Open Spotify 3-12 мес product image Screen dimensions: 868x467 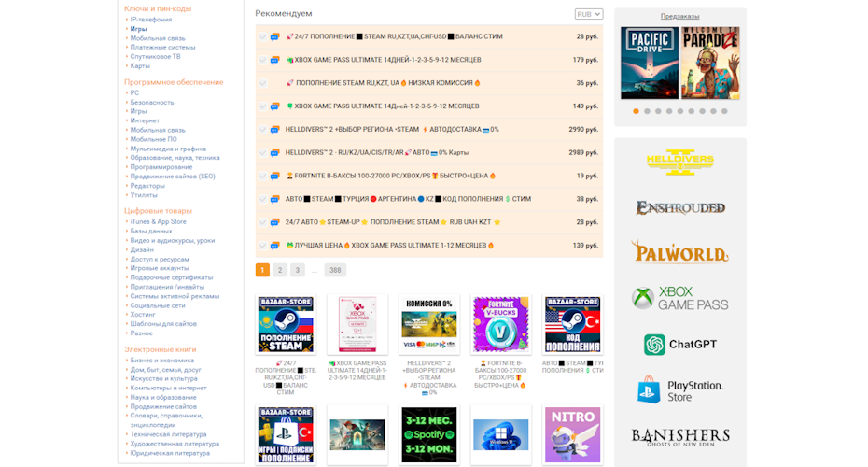coord(429,435)
